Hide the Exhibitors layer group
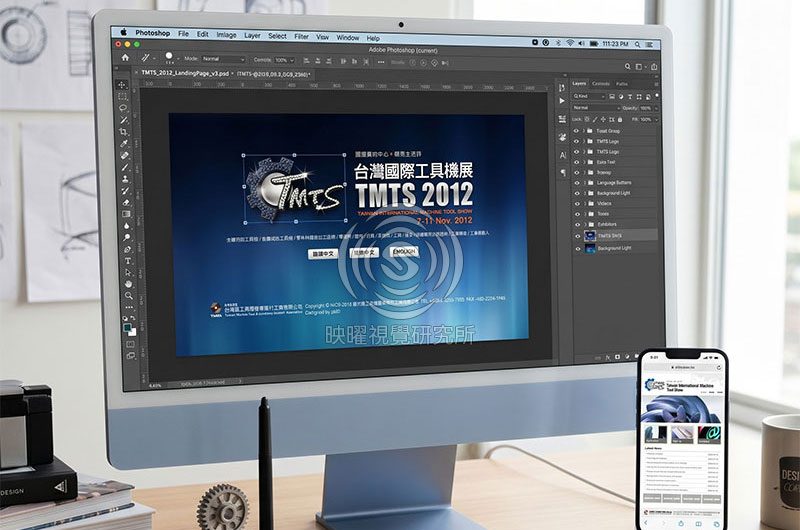This screenshot has height=530, width=800. pos(577,224)
